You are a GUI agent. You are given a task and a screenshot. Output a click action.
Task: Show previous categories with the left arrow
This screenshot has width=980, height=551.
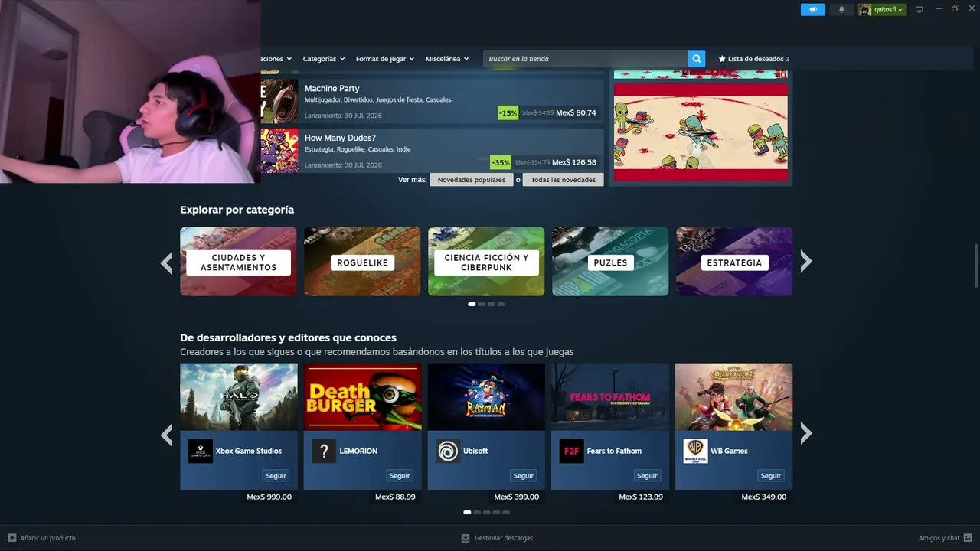(x=167, y=262)
